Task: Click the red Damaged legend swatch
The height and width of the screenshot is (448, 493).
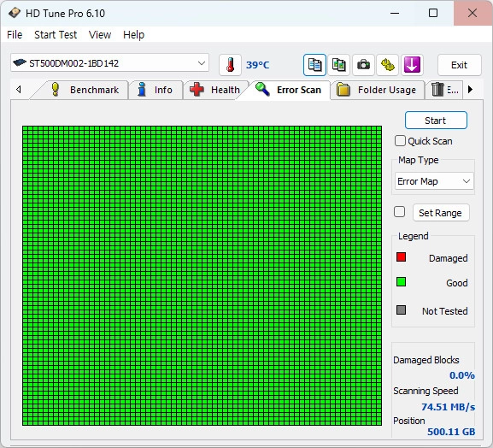Action: click(401, 257)
